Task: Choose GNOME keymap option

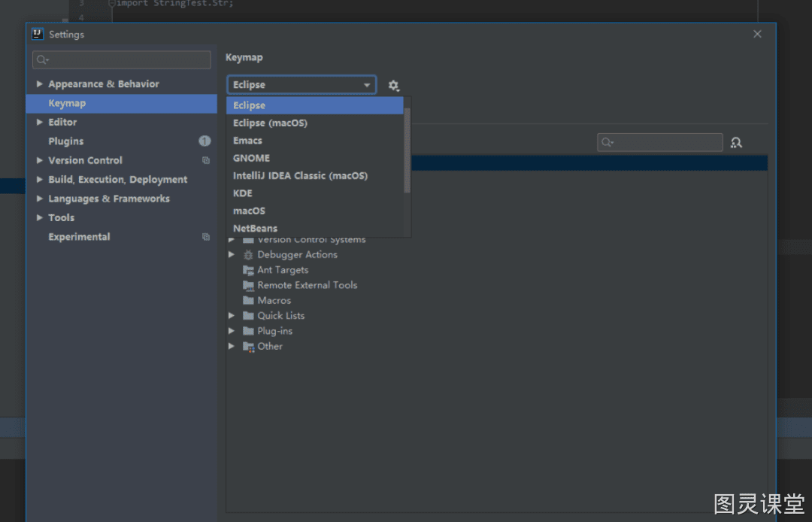Action: [x=315, y=159]
